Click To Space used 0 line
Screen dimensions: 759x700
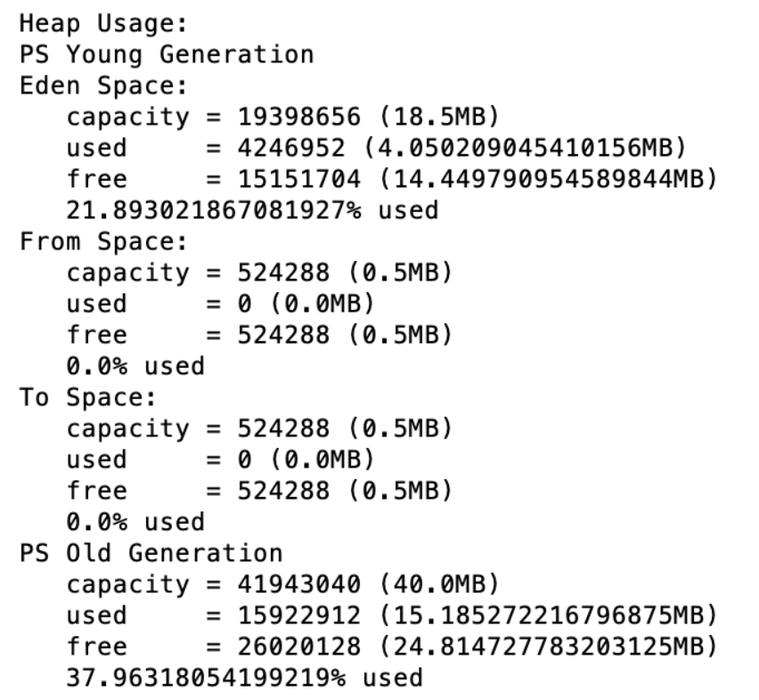pyautogui.click(x=221, y=460)
